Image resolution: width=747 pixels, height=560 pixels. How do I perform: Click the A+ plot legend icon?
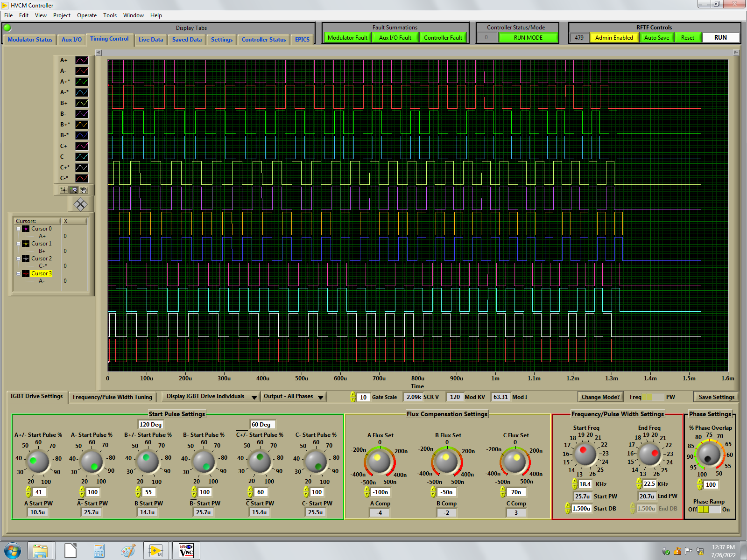tap(82, 60)
